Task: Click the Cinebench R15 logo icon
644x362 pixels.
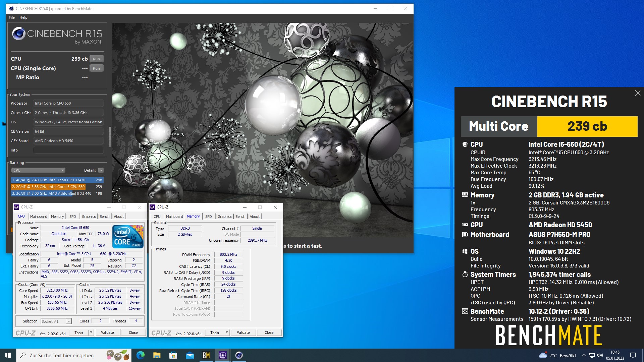Action: coord(19,34)
